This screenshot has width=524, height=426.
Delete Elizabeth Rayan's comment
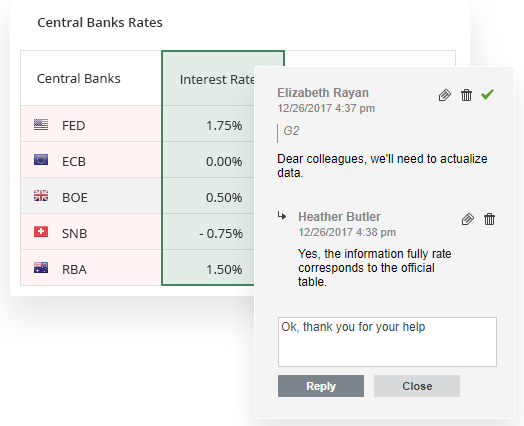466,95
